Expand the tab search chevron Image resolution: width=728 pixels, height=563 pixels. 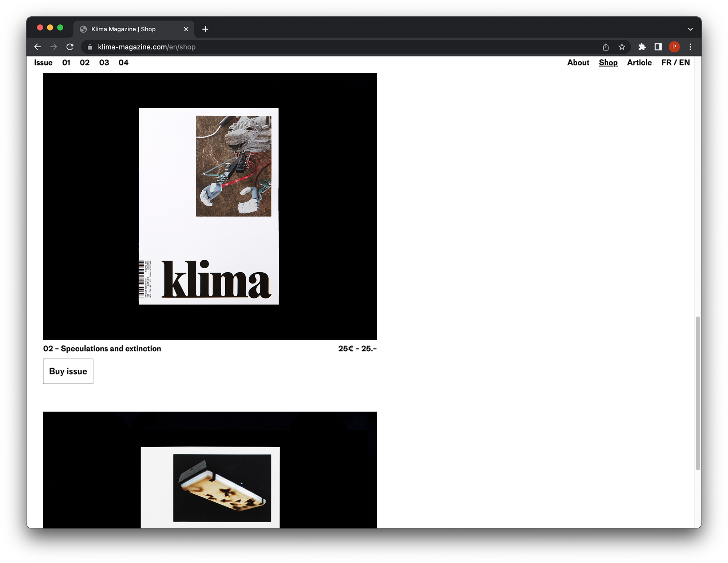[690, 29]
